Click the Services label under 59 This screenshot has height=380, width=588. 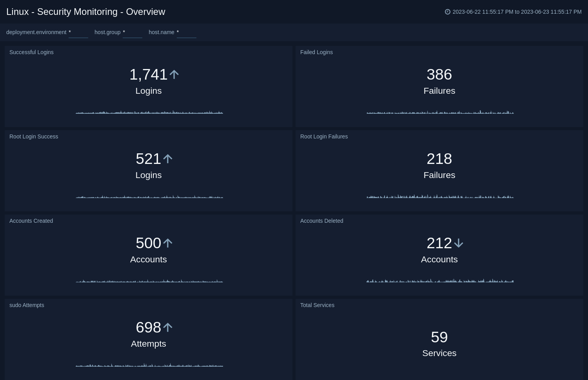[x=439, y=353]
